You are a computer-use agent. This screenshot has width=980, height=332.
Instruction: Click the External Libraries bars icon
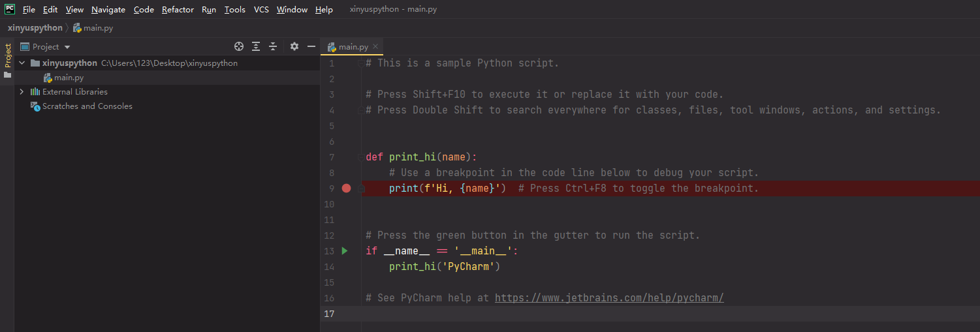35,92
